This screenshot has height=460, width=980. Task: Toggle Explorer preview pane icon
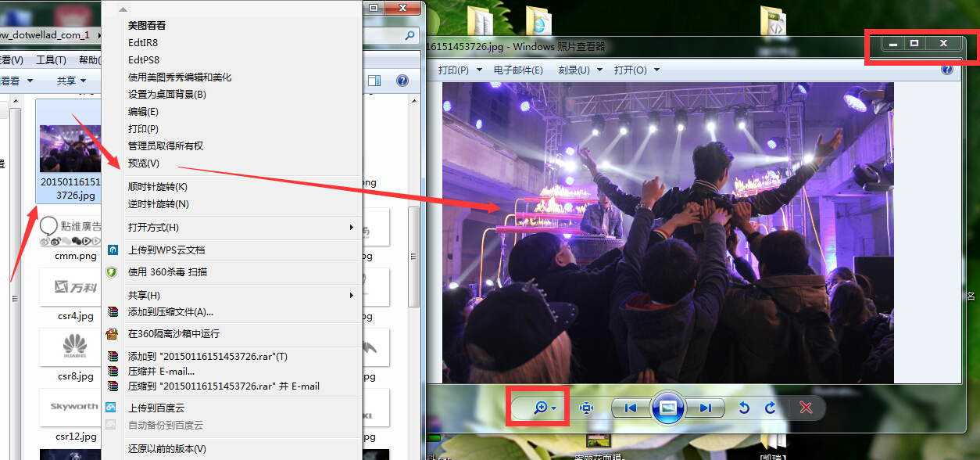[374, 81]
